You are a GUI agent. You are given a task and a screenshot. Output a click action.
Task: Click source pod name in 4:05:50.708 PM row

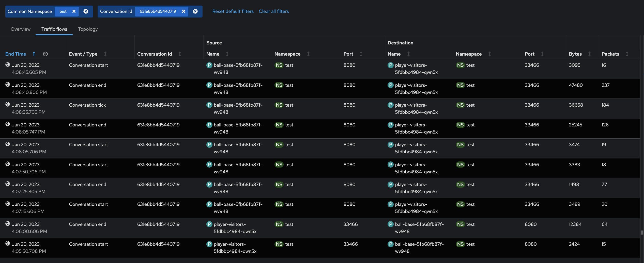pyautogui.click(x=235, y=248)
